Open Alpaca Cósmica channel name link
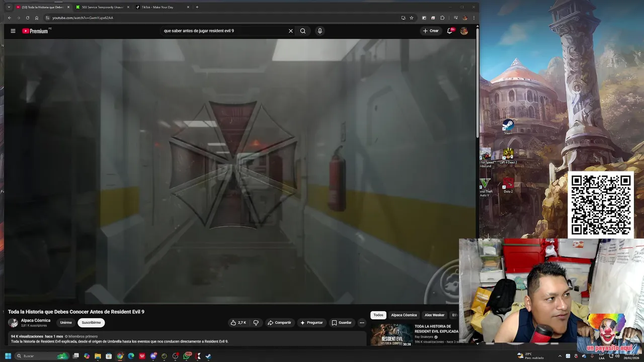 [36, 320]
